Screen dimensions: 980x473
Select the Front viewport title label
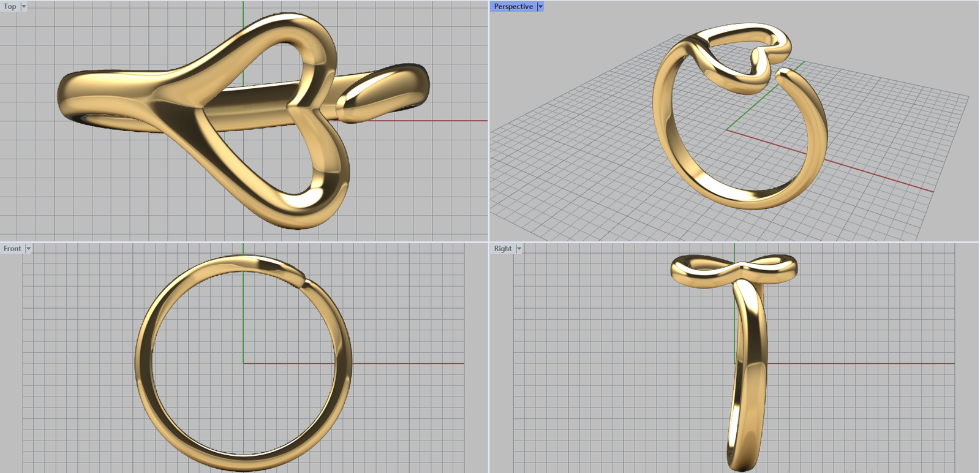pyautogui.click(x=12, y=249)
